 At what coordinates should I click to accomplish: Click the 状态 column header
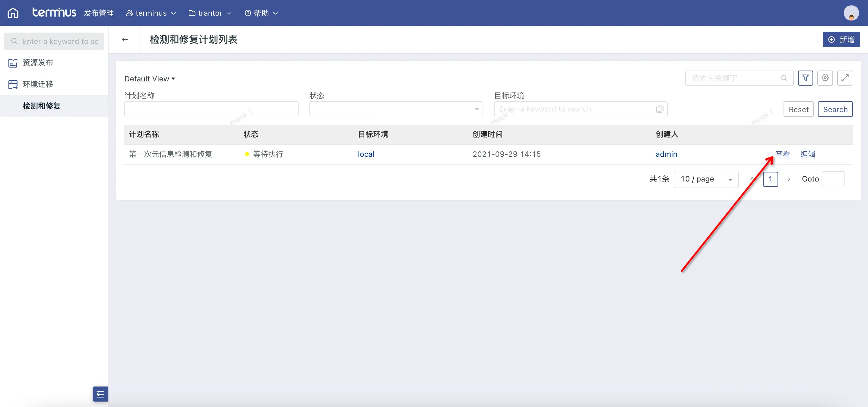pyautogui.click(x=251, y=134)
